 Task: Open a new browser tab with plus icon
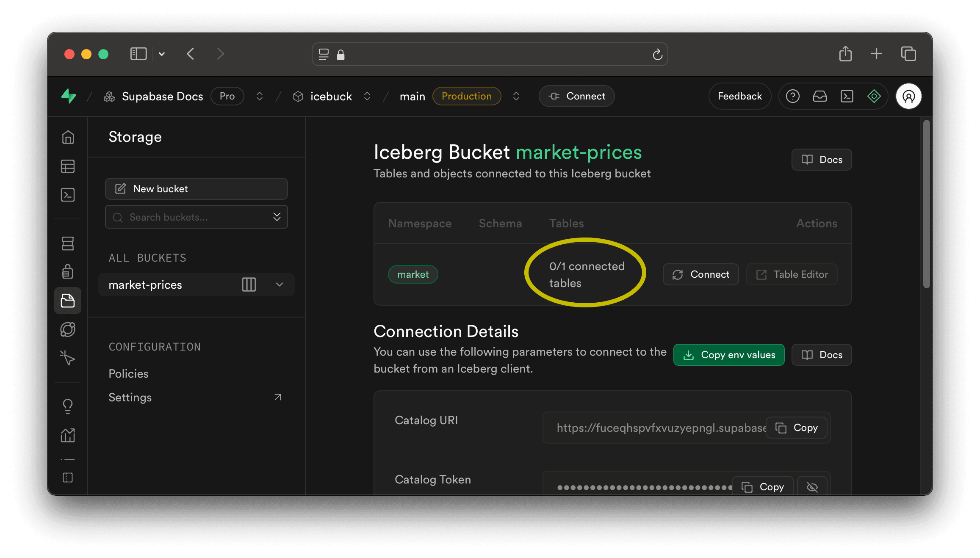877,54
